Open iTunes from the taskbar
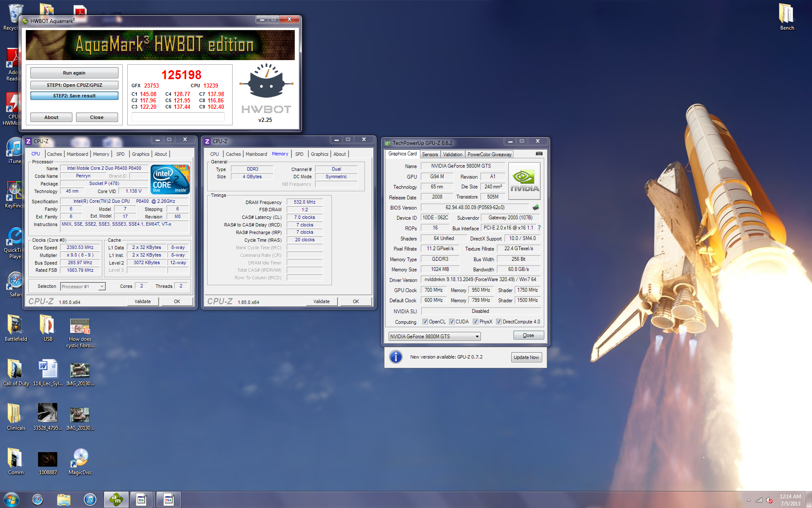 pos(90,500)
